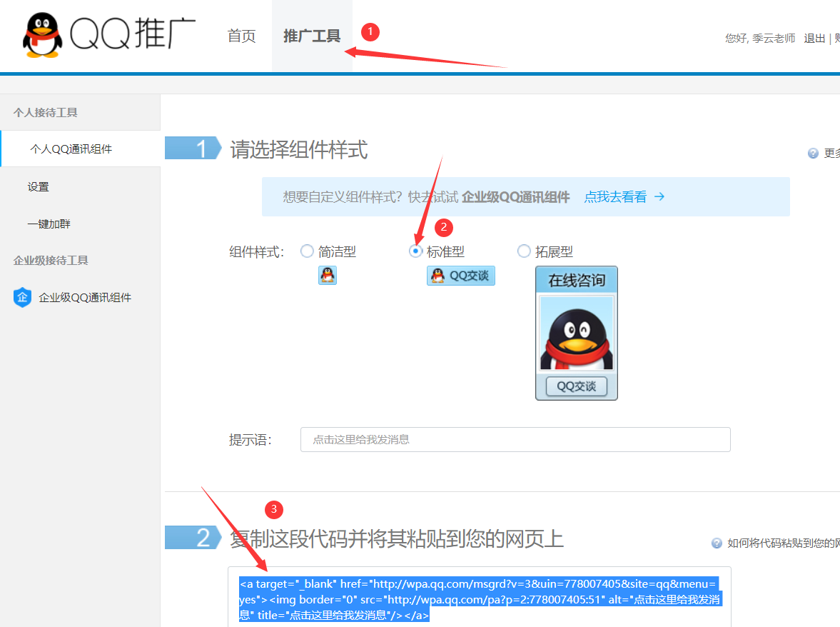Click the arrow icon after 点我去看看
Image resolution: width=840 pixels, height=627 pixels.
[659, 196]
